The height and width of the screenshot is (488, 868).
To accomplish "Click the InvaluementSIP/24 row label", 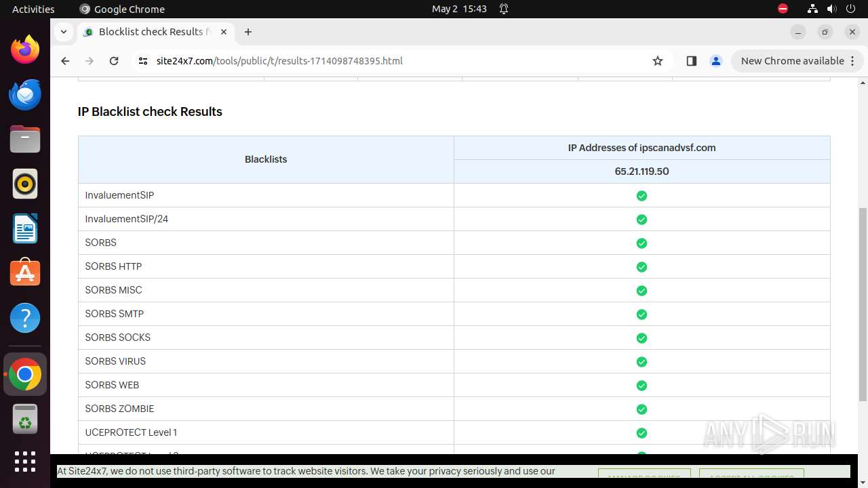I will coord(126,219).
